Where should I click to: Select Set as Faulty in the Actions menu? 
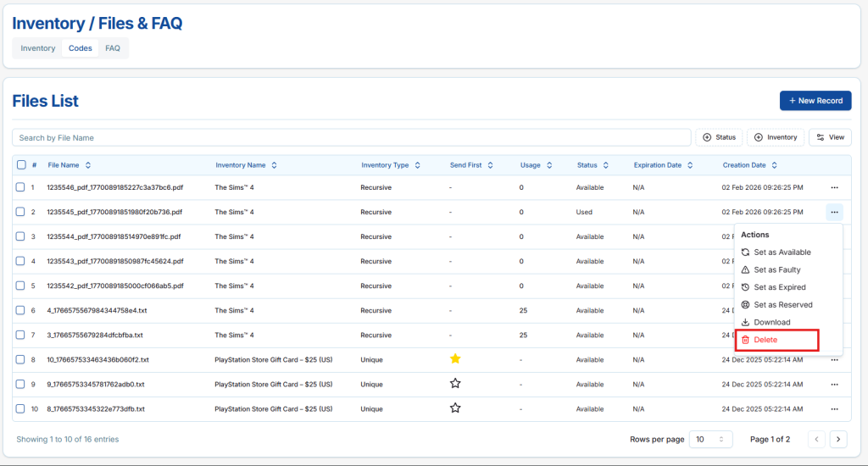click(x=776, y=269)
